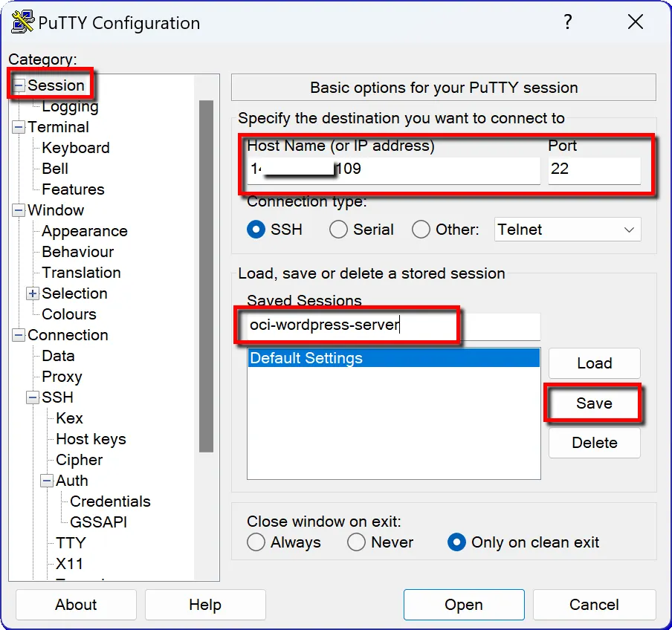Go to the Colours category
Image resolution: width=672 pixels, height=630 pixels.
(69, 314)
